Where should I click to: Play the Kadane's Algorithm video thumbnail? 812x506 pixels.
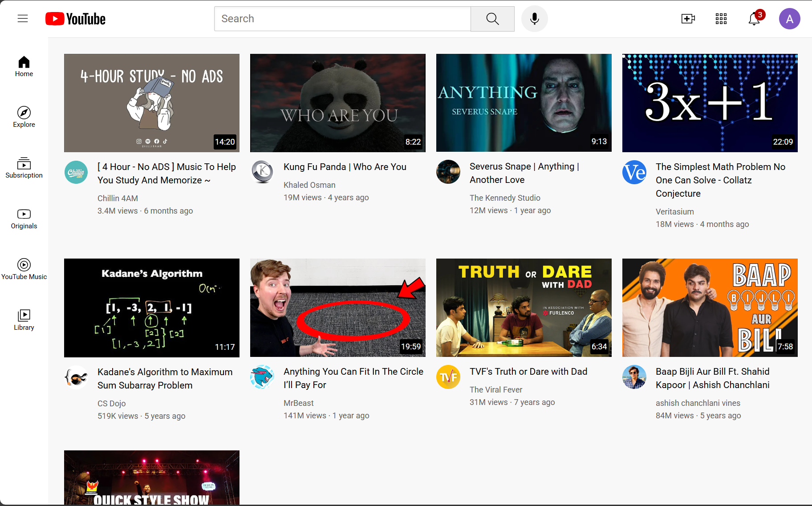151,308
